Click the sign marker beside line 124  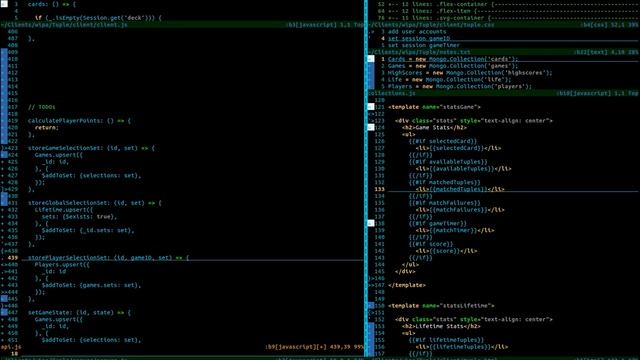click(x=371, y=128)
